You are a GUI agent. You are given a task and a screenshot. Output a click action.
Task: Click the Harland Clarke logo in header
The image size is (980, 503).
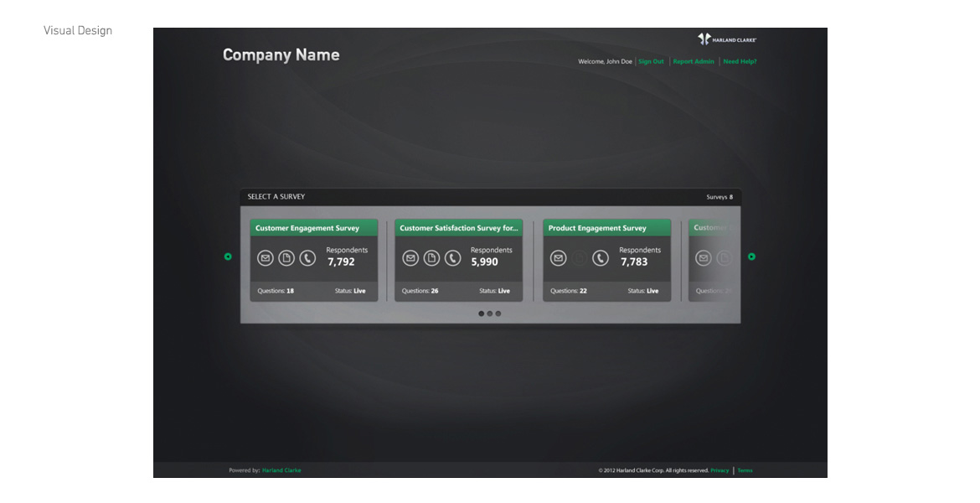(x=727, y=39)
